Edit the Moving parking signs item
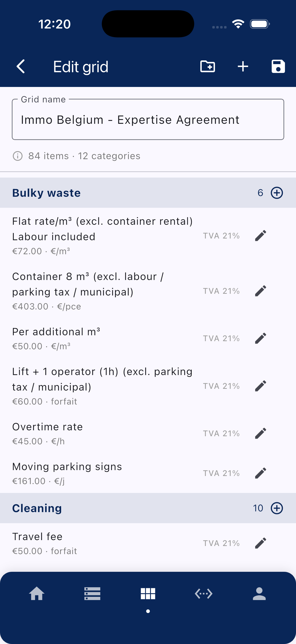296x644 pixels. point(260,473)
